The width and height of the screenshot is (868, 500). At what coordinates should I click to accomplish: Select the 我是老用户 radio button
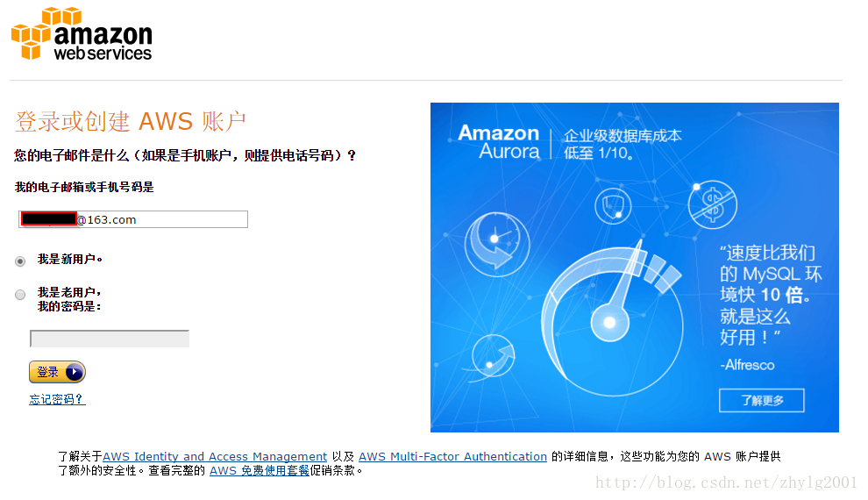[20, 295]
